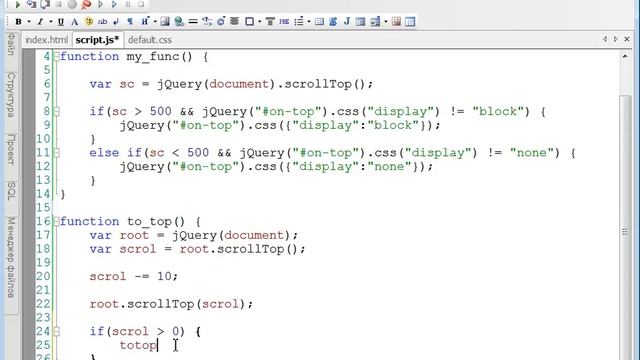Click the green Run arrow in top toolbar
Image resolution: width=640 pixels, height=360 pixels.
click(x=18, y=4)
